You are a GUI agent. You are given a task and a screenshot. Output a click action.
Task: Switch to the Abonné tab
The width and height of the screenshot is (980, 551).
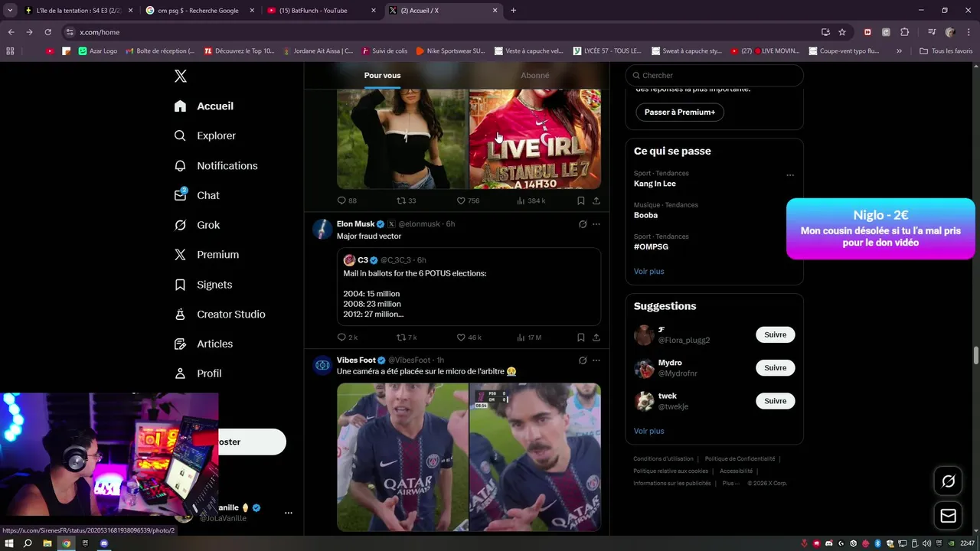(534, 75)
